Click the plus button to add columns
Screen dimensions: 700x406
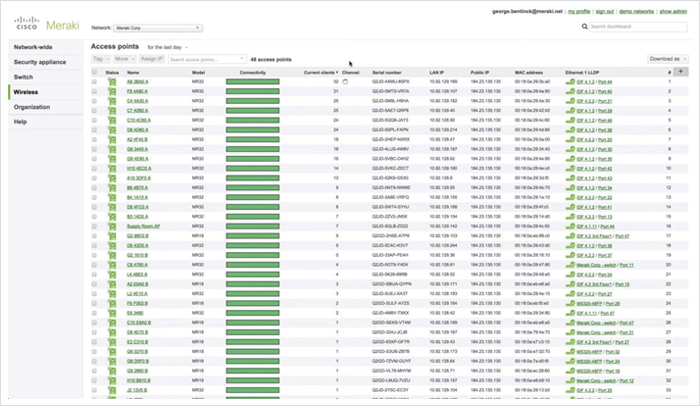(x=680, y=71)
